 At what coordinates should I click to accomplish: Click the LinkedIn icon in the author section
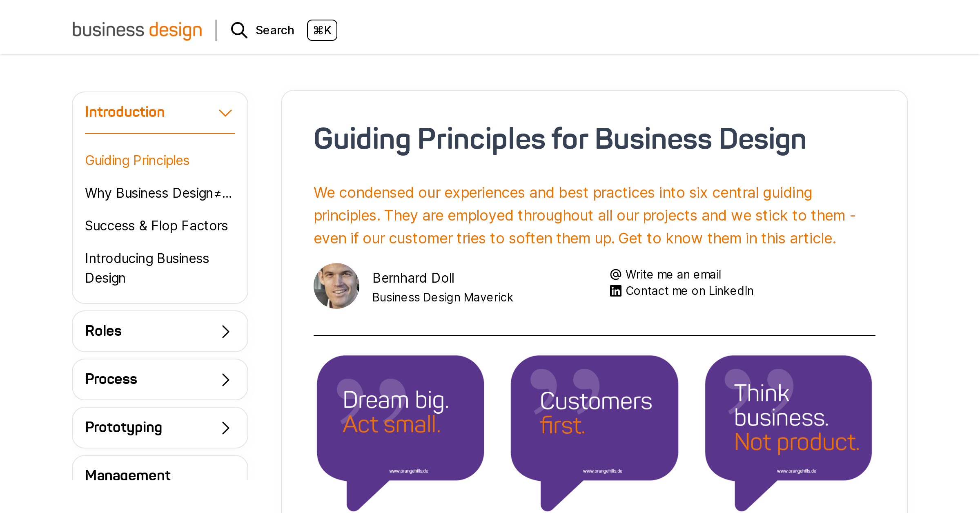(616, 290)
